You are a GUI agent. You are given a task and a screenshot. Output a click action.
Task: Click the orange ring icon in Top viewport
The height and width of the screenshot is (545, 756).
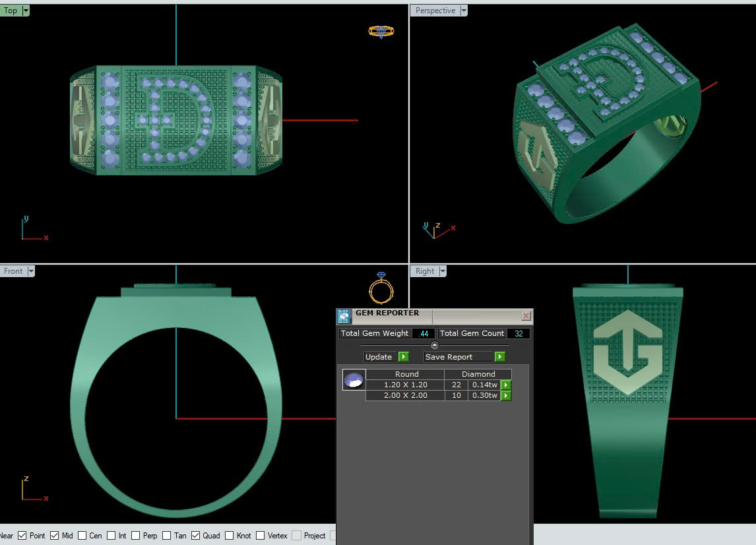381,31
